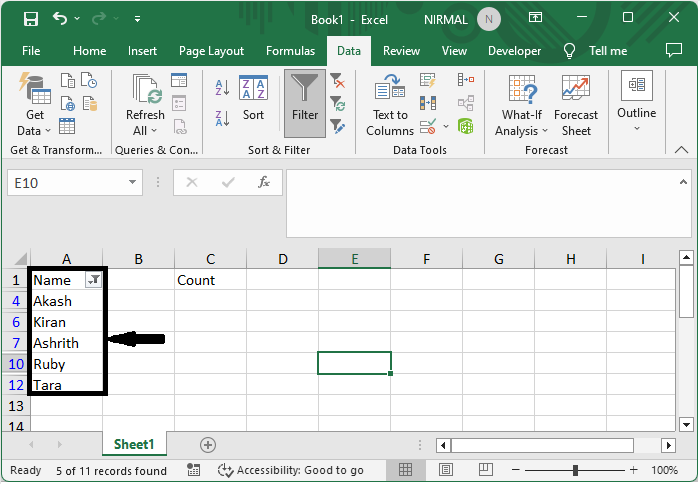700x484 pixels.
Task: Open Data Validation dropdown arrow
Action: (446, 126)
